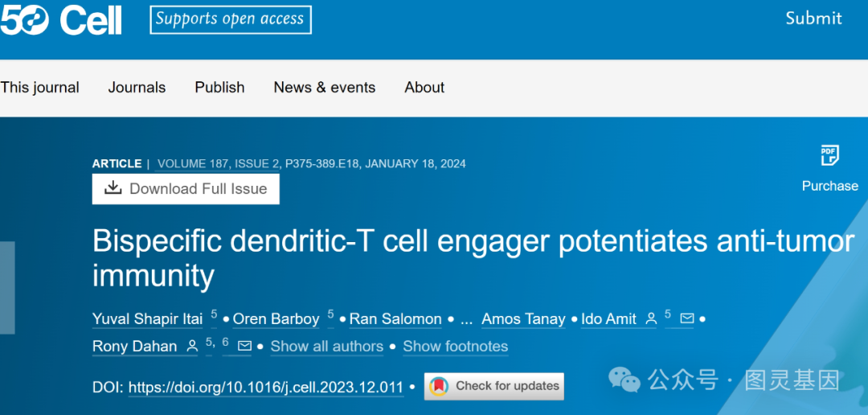Viewport: 868px width, 415px height.
Task: Expand the list with Show all authors
Action: [326, 347]
